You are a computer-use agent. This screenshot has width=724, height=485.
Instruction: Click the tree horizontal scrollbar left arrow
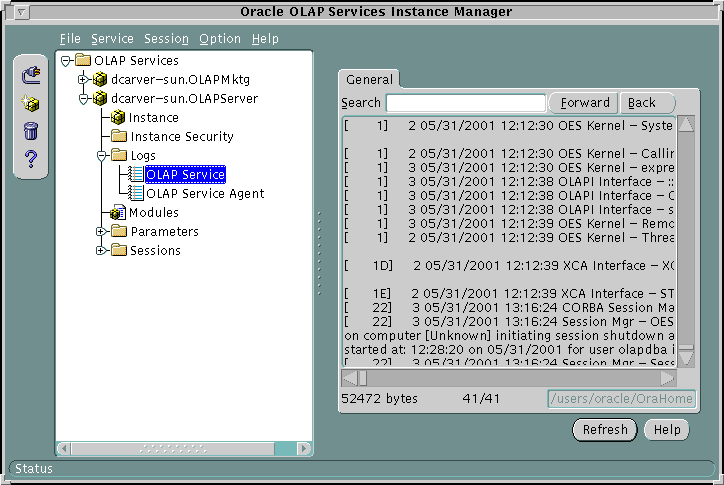point(64,448)
